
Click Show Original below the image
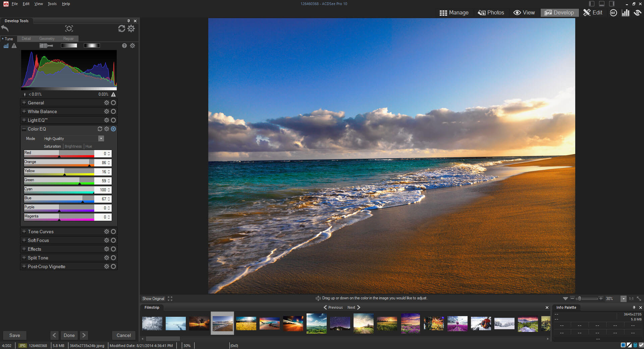153,299
